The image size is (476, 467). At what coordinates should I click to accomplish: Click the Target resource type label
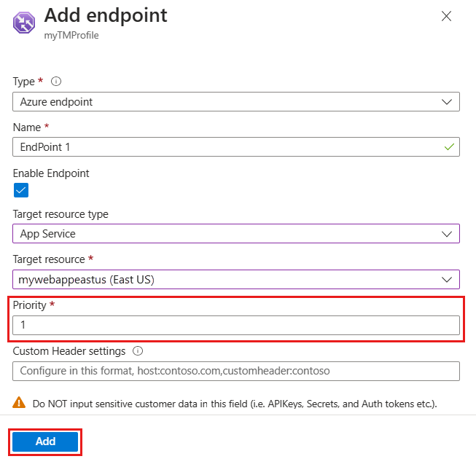(61, 214)
